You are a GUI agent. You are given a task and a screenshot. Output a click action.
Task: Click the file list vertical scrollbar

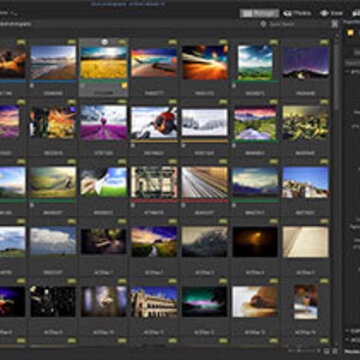337,77
